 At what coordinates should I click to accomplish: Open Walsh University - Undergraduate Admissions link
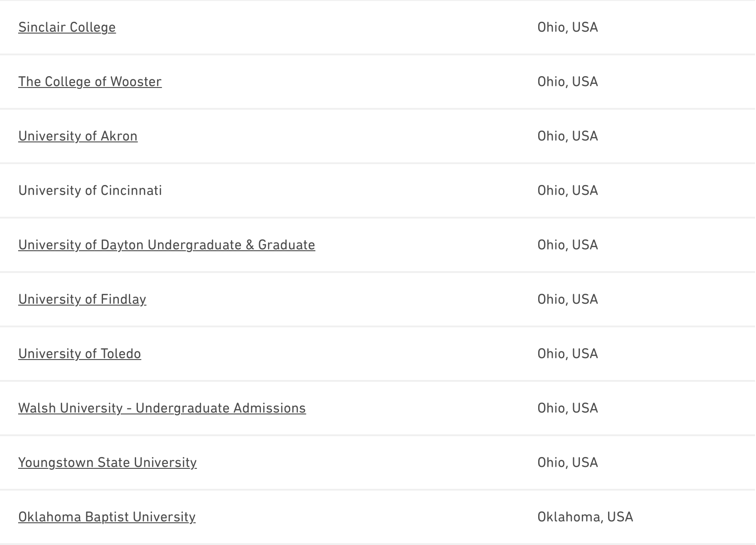click(x=162, y=408)
